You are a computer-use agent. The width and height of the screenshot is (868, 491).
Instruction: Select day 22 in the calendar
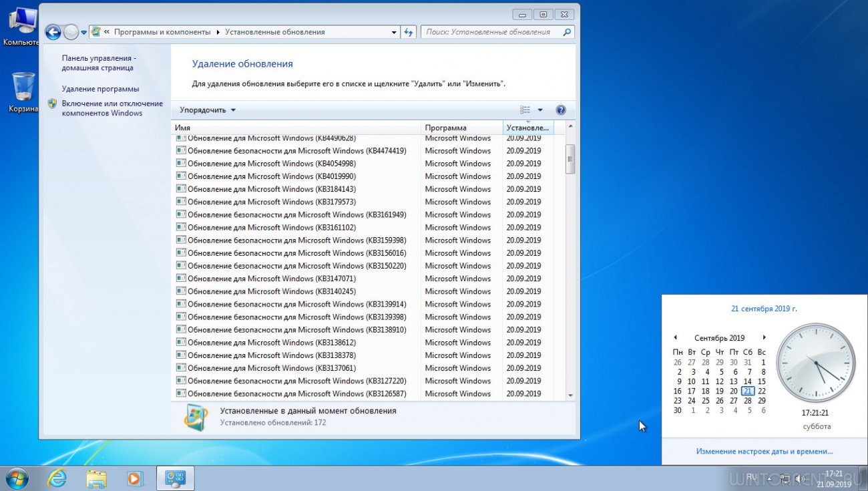click(762, 391)
